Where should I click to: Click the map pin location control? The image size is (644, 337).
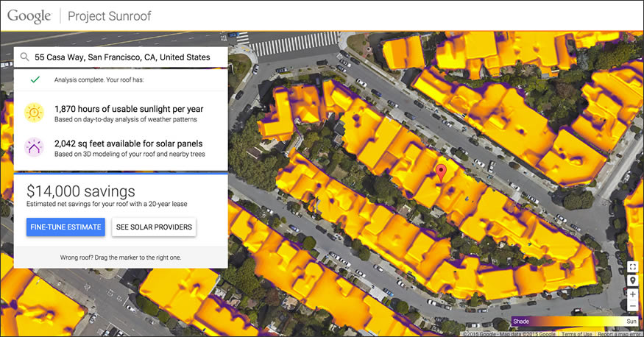click(632, 280)
